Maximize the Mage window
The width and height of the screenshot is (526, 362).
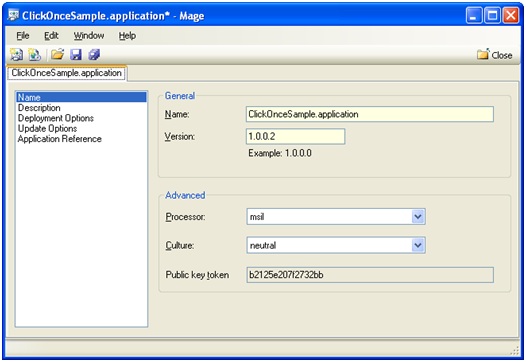[x=492, y=15]
